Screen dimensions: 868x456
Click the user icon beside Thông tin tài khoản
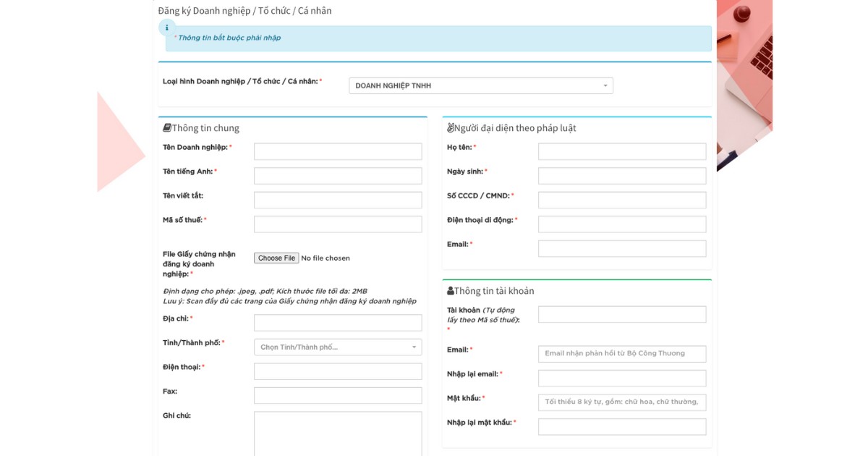point(451,291)
